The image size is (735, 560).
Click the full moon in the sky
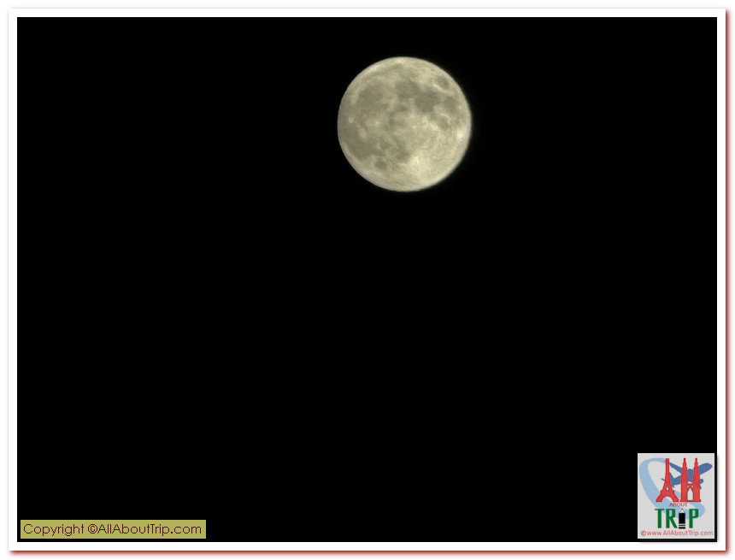tap(404, 124)
